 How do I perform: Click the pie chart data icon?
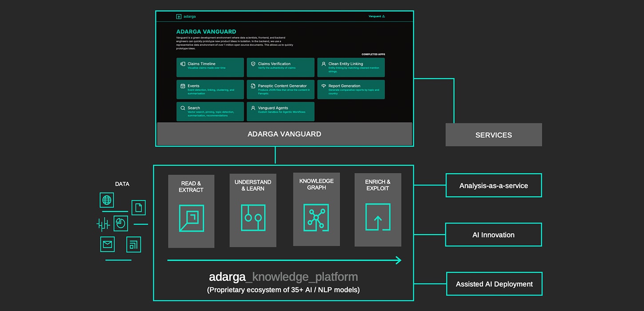(x=121, y=223)
